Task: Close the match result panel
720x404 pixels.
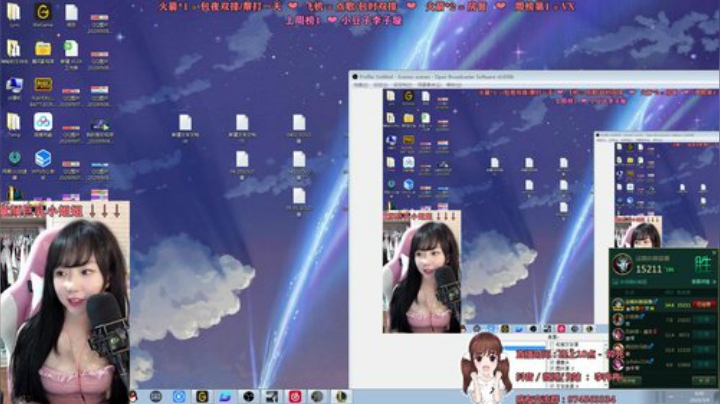Action: (x=714, y=252)
